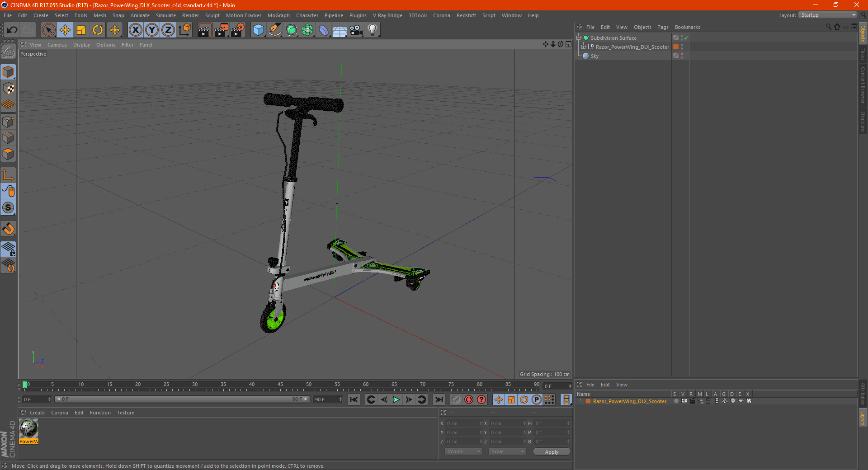Open viewport Cameras menu
Image resolution: width=868 pixels, height=470 pixels.
[57, 45]
